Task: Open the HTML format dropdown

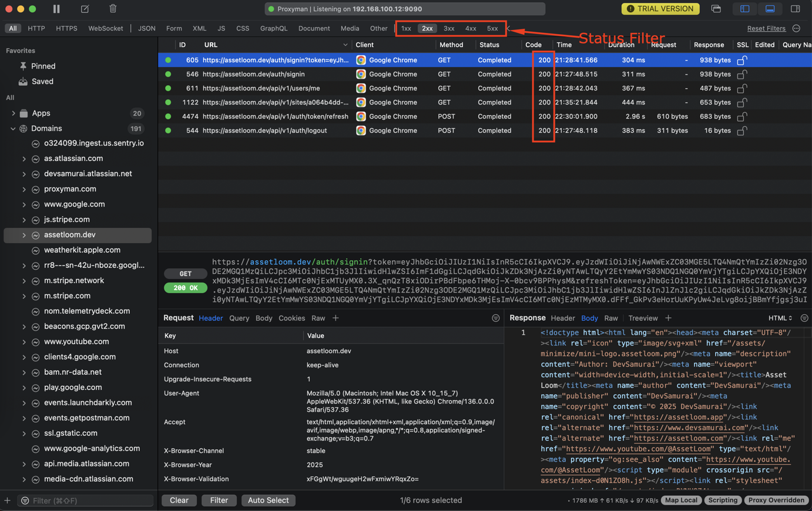Action: tap(780, 318)
